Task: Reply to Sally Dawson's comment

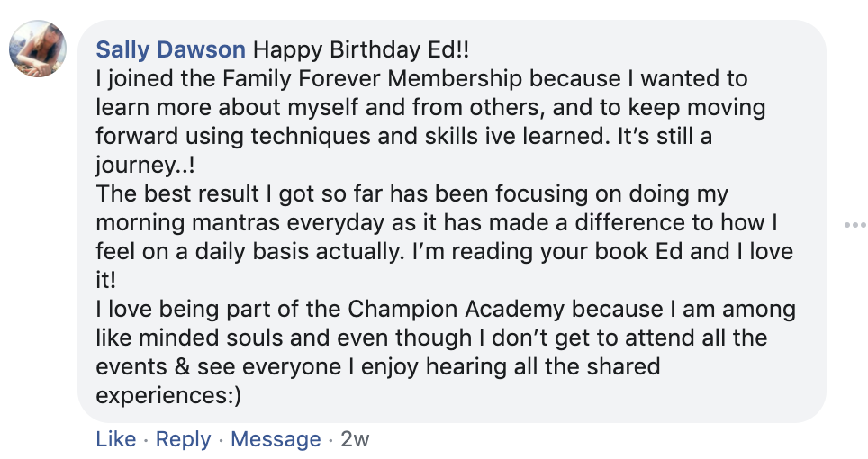Action: [x=184, y=439]
